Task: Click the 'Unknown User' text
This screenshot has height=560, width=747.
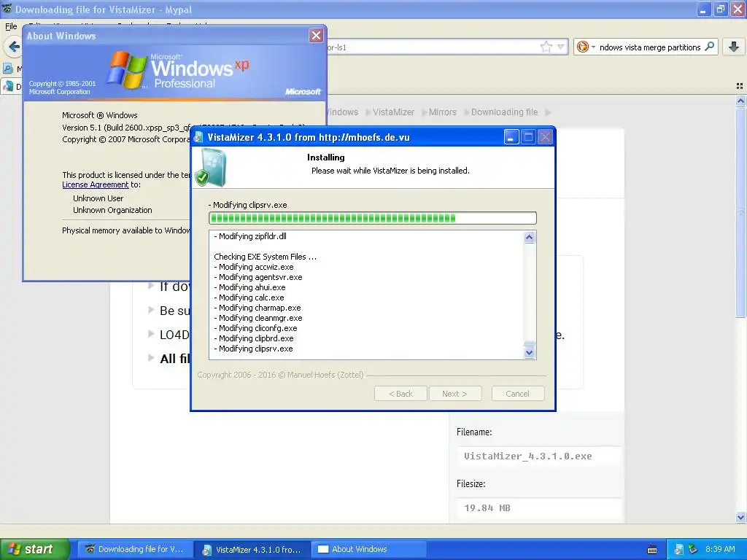Action: tap(98, 198)
